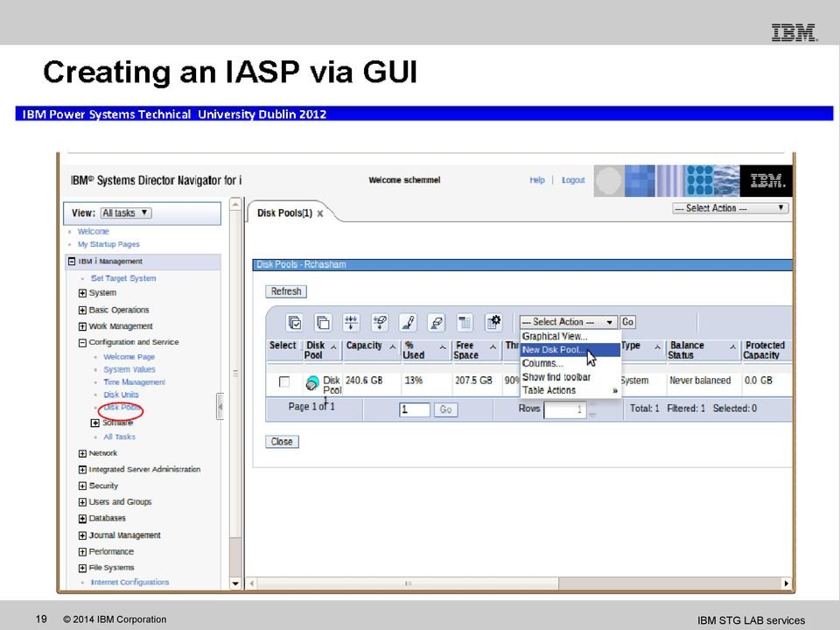Sort by the Balance Status column arrow
Image resolution: width=840 pixels, height=630 pixels.
[x=732, y=347]
